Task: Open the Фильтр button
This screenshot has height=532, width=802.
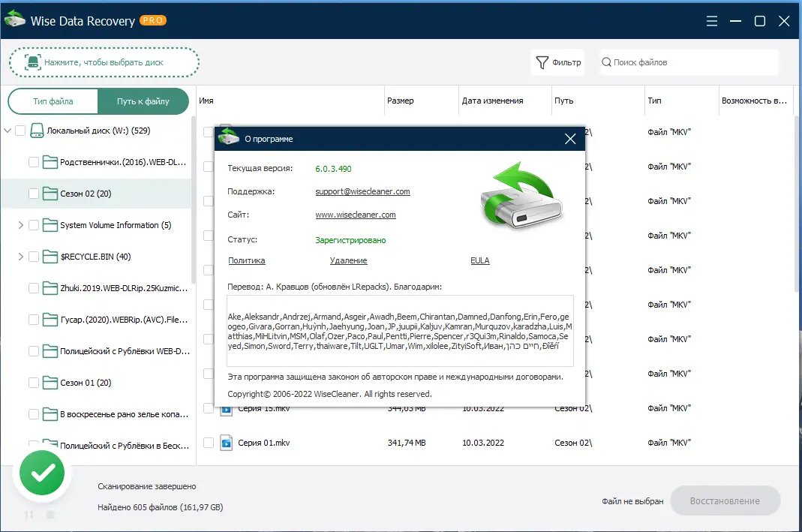Action: pos(558,62)
